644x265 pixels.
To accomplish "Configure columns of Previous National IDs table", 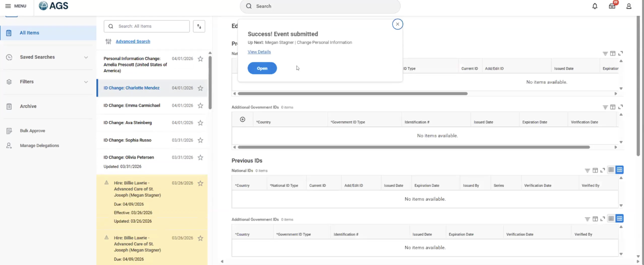I will 595,170.
